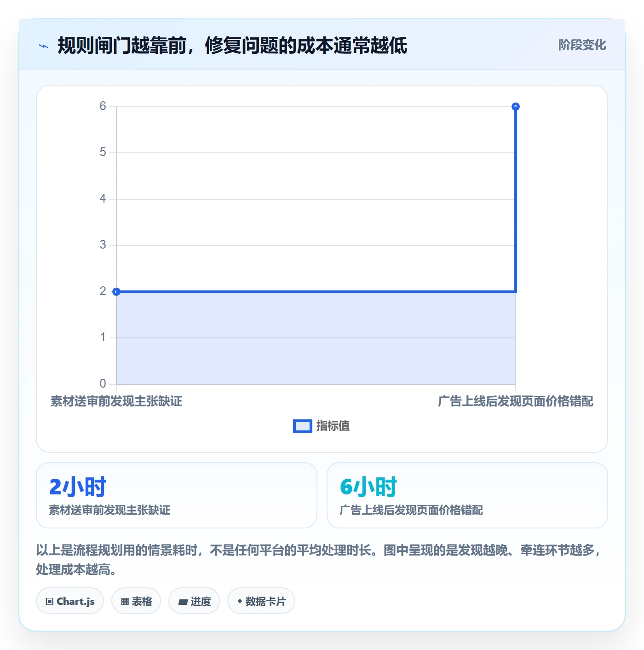This screenshot has width=644, height=650.
Task: Select the Chart.js tag
Action: point(70,601)
